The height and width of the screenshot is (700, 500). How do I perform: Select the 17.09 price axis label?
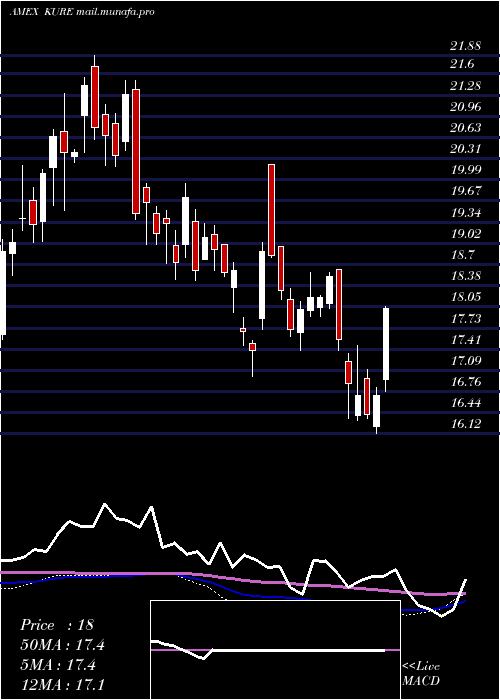465,360
